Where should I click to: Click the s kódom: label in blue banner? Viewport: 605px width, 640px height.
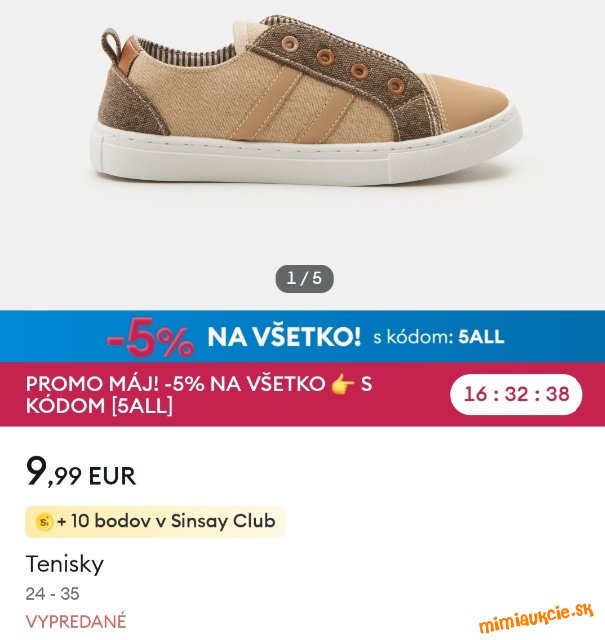point(413,337)
